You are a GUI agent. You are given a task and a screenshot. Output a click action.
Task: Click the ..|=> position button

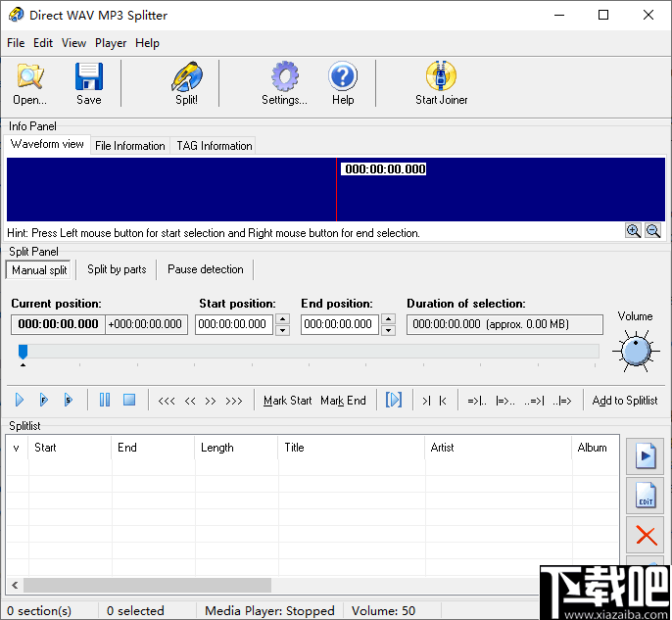tap(562, 401)
